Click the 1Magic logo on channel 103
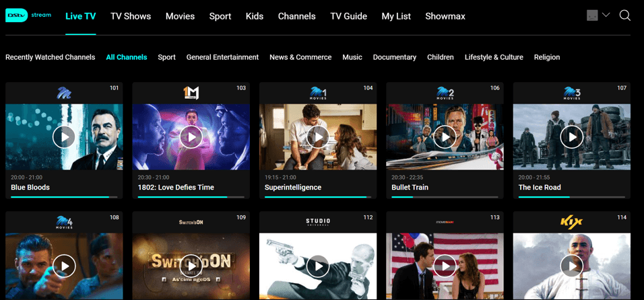Image resolution: width=644 pixels, height=300 pixels. tap(191, 93)
